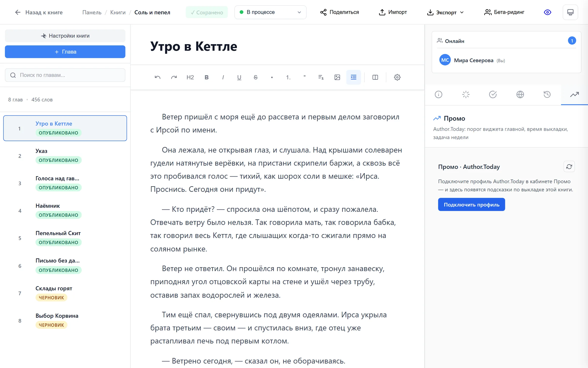Toggle bold formatting
This screenshot has height=368, width=588.
pyautogui.click(x=207, y=77)
